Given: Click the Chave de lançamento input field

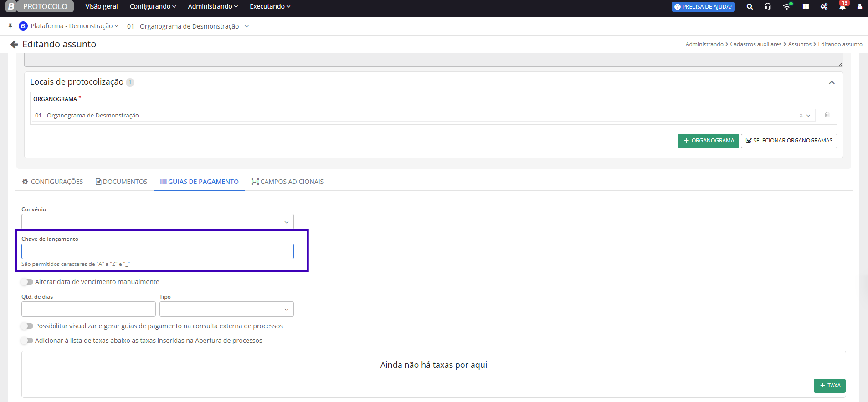Looking at the screenshot, I should point(157,251).
